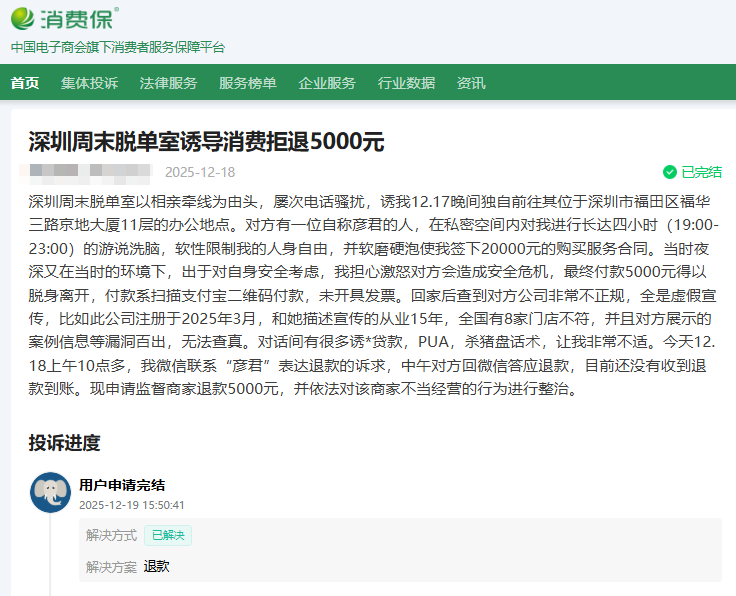The height and width of the screenshot is (596, 736).
Task: Select 企业服务 in the navigation bar
Action: [327, 83]
